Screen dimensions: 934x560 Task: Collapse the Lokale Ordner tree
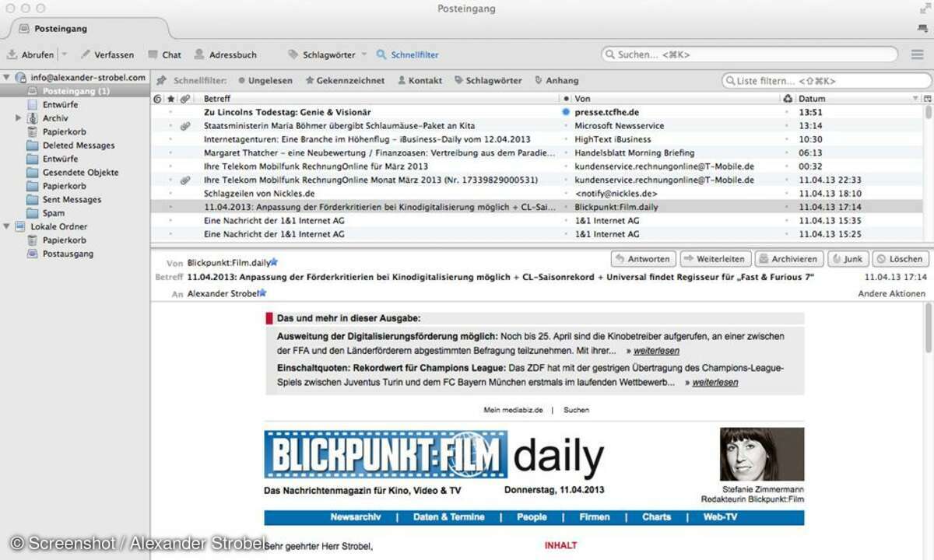pos(7,226)
